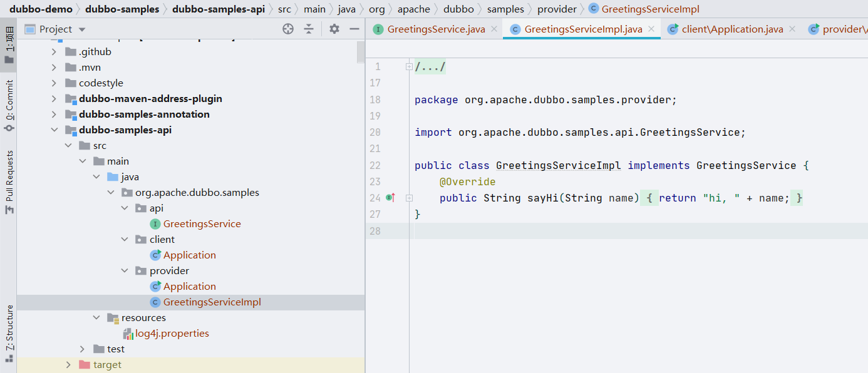Click the Locate/Select Opened File target icon
This screenshot has width=868, height=373.
coord(288,29)
